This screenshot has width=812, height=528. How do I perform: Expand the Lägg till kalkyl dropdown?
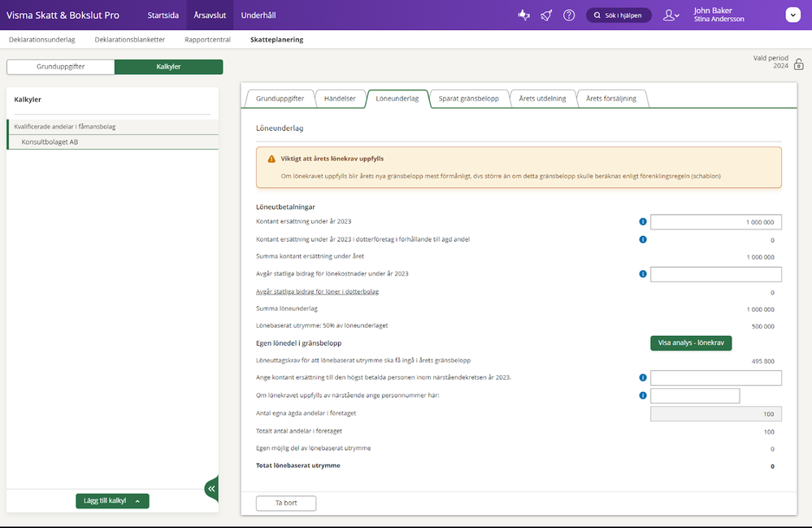(x=112, y=501)
